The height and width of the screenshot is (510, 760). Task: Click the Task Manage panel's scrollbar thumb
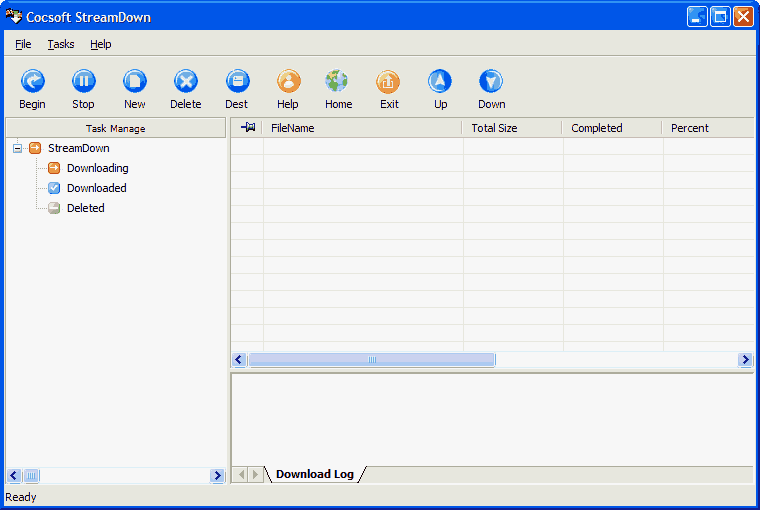click(x=32, y=476)
